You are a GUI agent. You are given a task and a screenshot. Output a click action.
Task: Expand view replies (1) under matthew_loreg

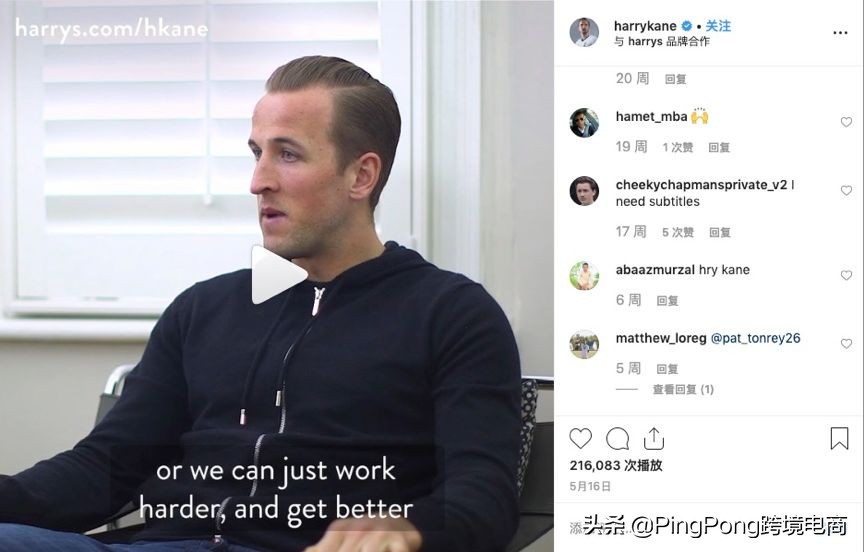point(683,389)
